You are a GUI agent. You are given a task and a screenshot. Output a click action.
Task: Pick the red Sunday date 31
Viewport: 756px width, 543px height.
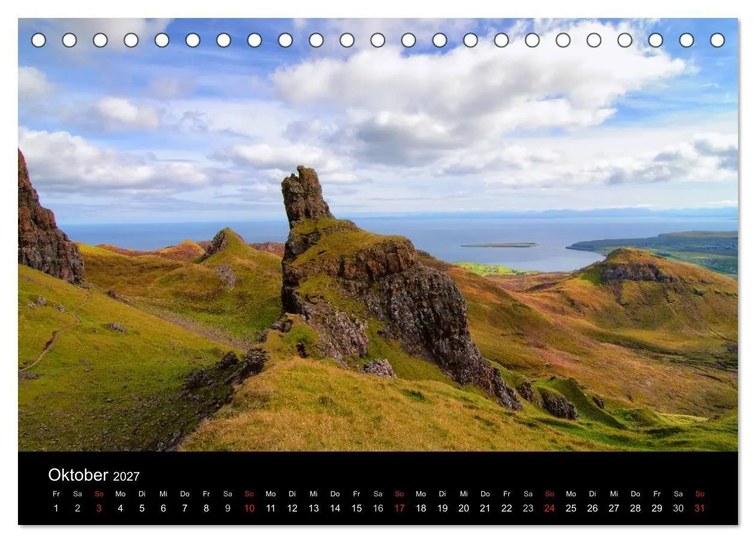coord(700,508)
